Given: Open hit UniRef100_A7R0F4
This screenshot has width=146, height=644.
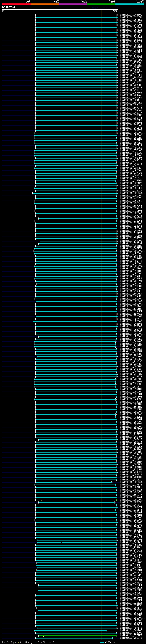Looking at the screenshot, I should [x=131, y=50].
